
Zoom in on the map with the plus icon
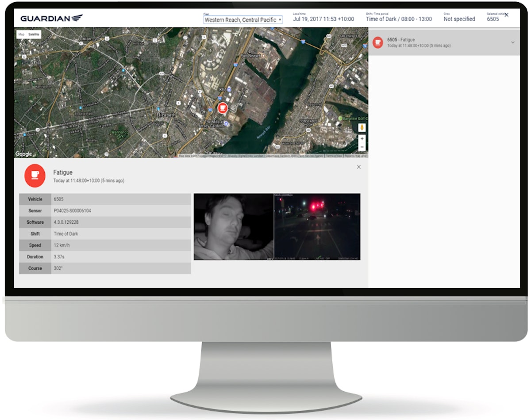coord(362,138)
